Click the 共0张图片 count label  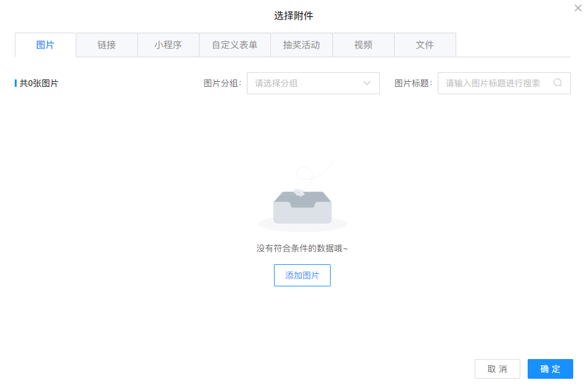click(39, 83)
